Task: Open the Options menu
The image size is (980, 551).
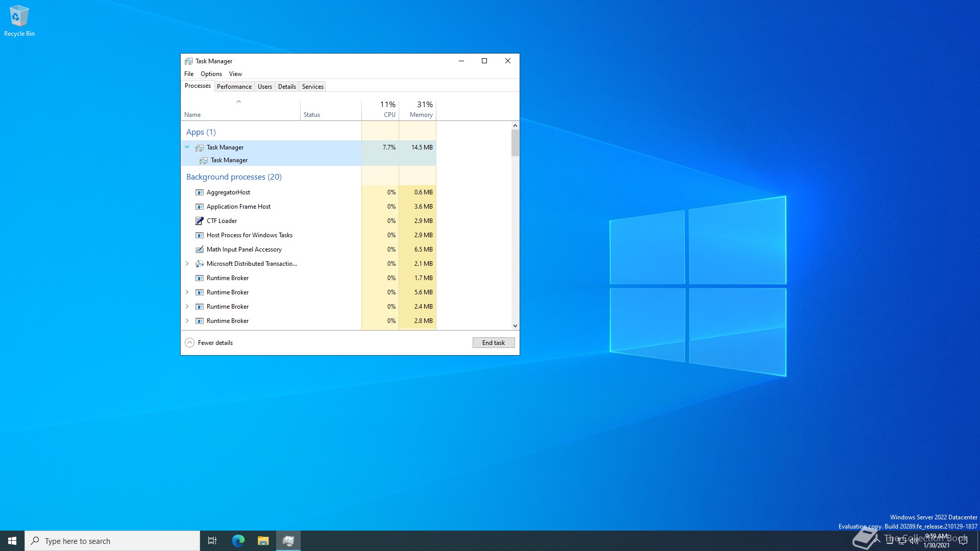Action: (x=211, y=74)
